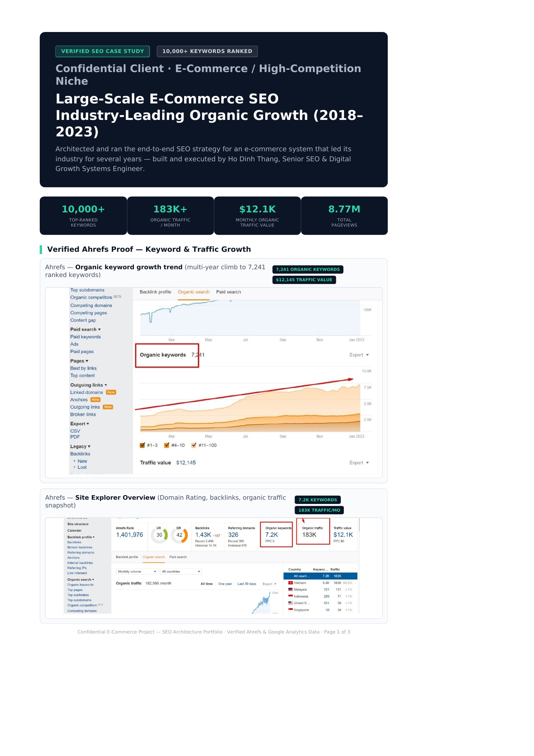The width and height of the screenshot is (534, 756).
Task: Toggle the #11–100 positions checkbox
Action: click(x=194, y=445)
